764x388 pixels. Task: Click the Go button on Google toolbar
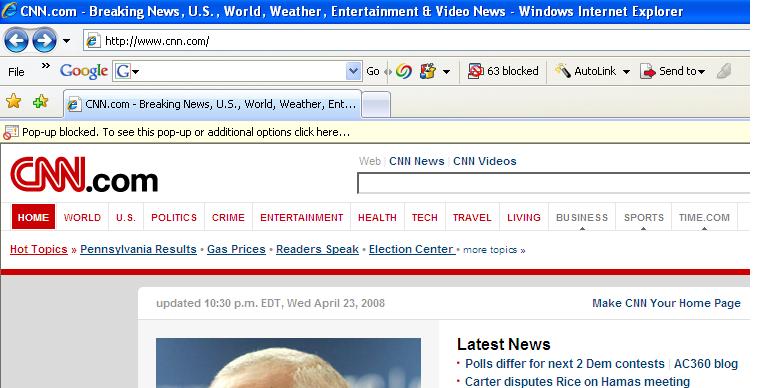tap(373, 71)
